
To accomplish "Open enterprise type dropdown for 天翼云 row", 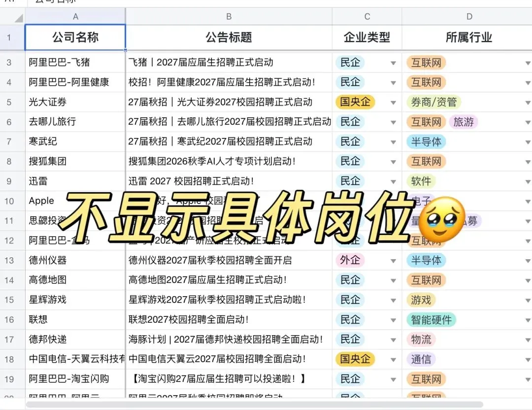I will pyautogui.click(x=393, y=360).
